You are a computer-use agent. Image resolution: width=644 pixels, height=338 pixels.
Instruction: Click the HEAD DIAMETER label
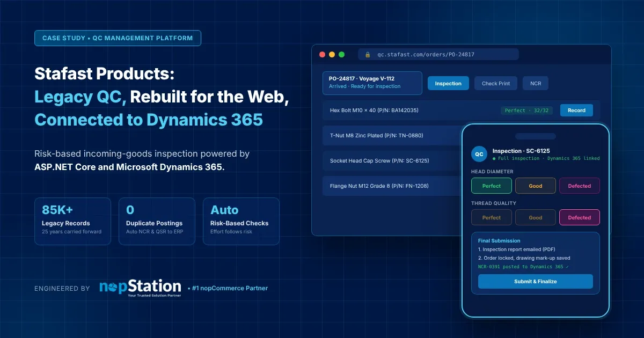pos(492,172)
